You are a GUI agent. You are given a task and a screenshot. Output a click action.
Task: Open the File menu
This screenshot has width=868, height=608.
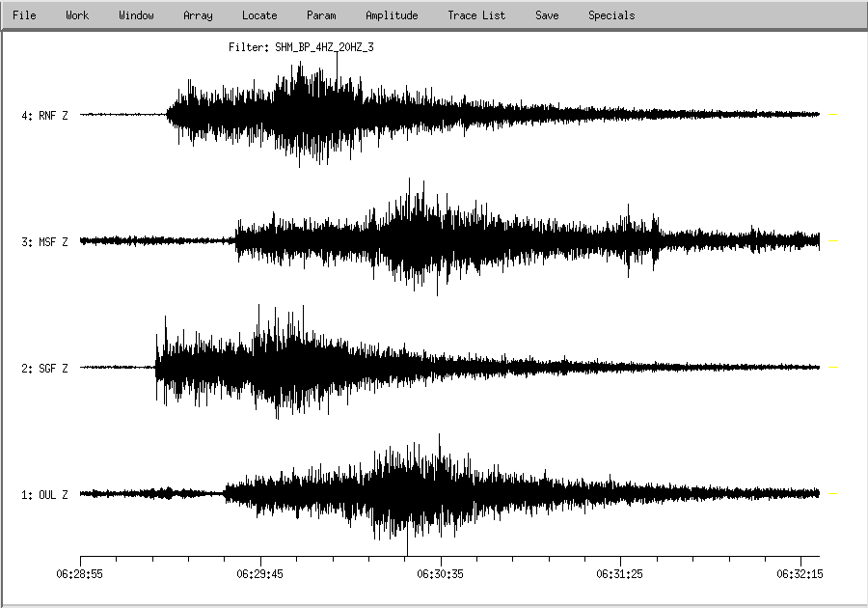tap(24, 15)
